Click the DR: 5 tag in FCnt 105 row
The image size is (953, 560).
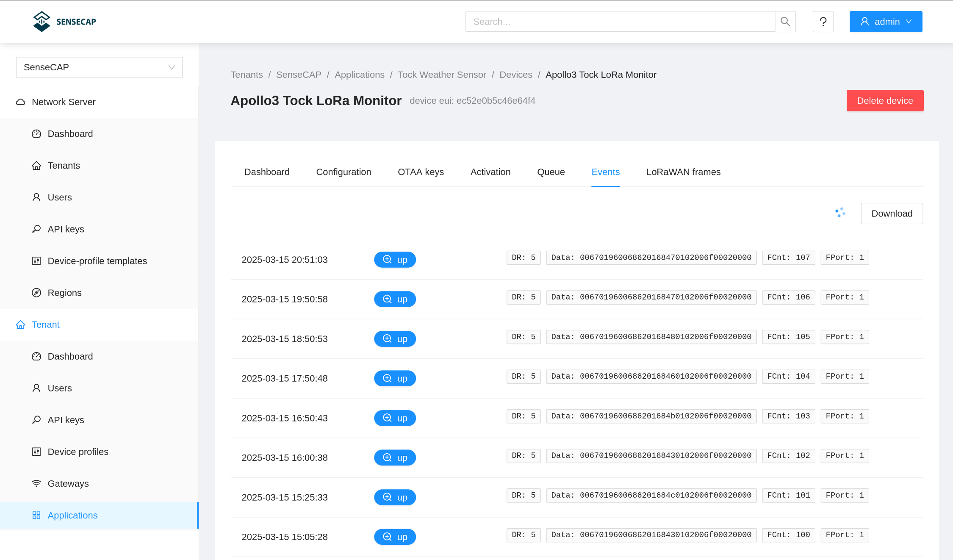[x=524, y=337]
